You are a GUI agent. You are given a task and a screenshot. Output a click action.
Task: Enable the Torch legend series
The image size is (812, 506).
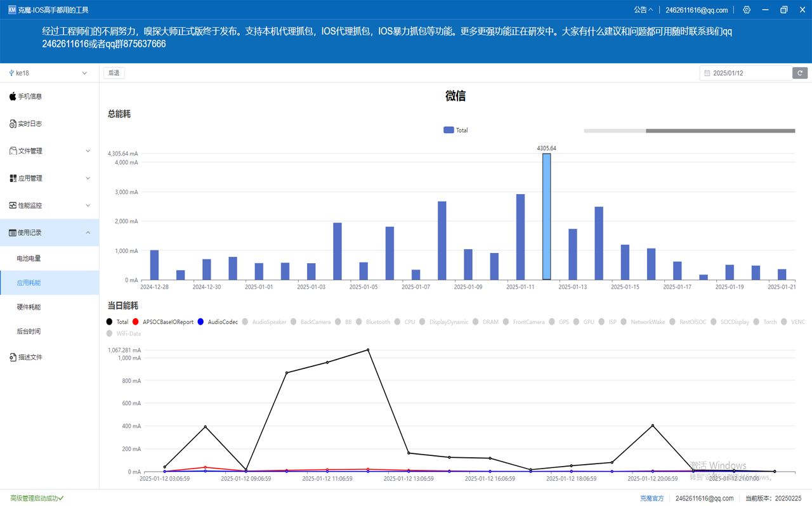[x=764, y=322]
